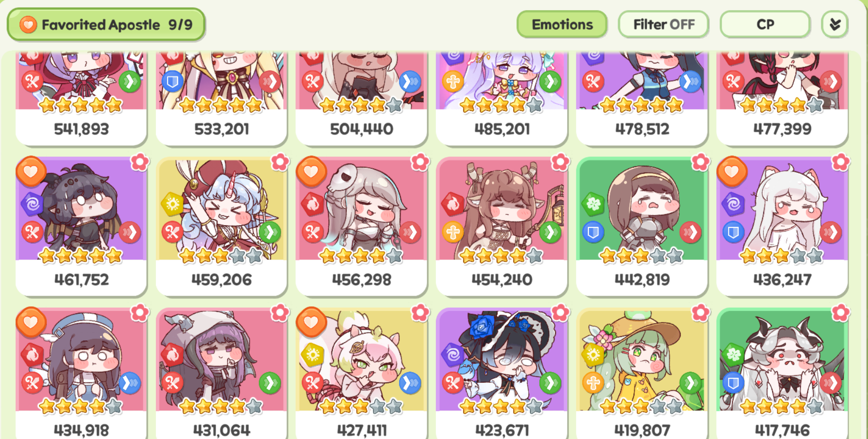Viewport: 868px width, 439px height.
Task: Open the apostle card with 419,807 CP
Action: click(x=642, y=374)
